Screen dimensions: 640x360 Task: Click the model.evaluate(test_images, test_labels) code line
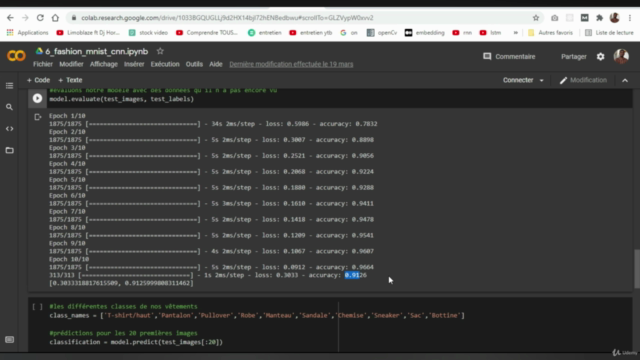[x=122, y=99]
